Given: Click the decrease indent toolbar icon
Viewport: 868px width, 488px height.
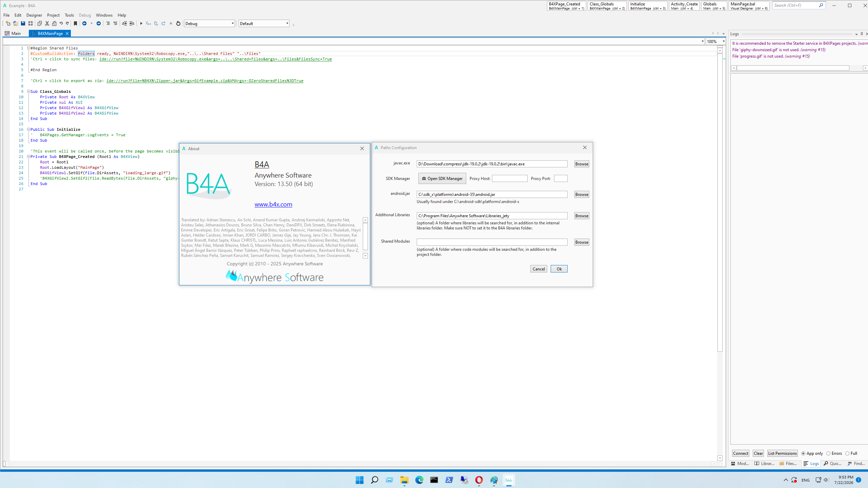Looking at the screenshot, I should (x=124, y=23).
